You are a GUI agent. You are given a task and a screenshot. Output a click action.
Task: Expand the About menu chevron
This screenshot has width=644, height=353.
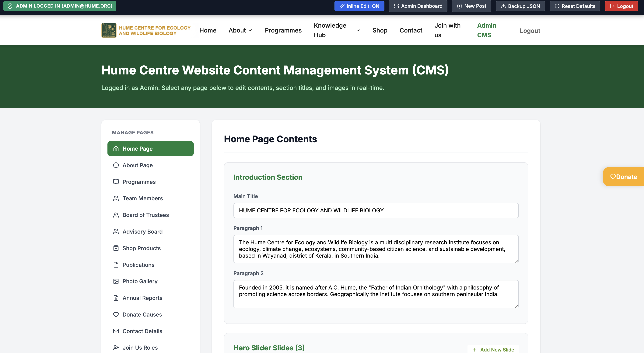(x=250, y=30)
